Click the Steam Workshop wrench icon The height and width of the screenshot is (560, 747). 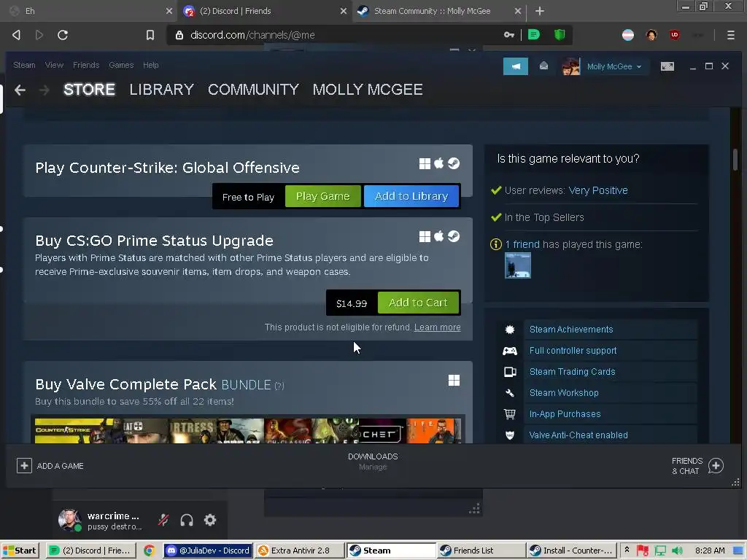pyautogui.click(x=510, y=393)
